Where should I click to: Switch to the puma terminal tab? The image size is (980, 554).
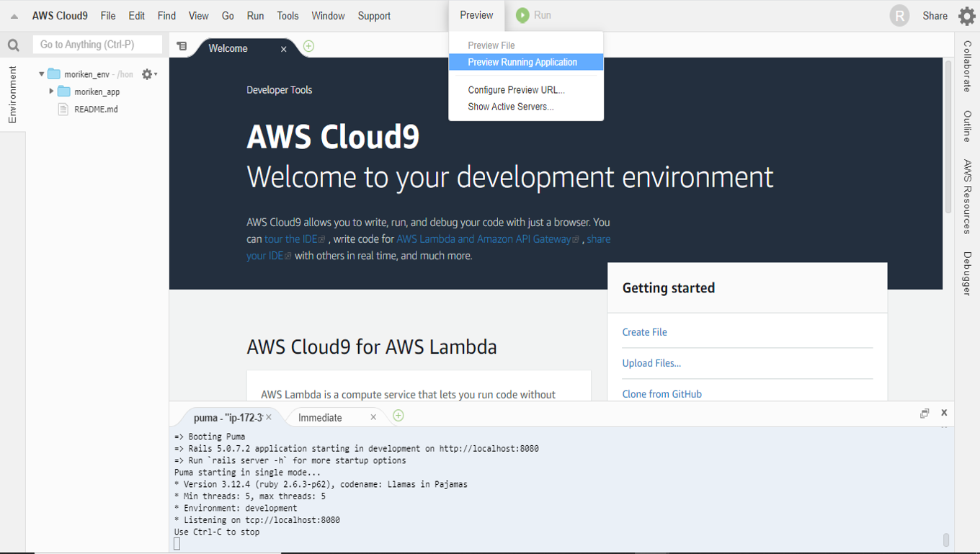pos(228,418)
